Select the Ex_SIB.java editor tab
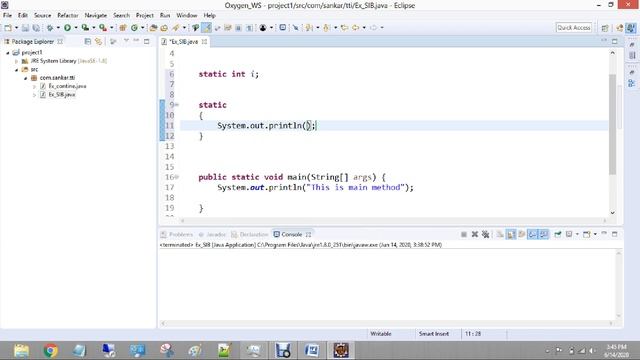Screen dimensions: 640x360 (x=184, y=42)
